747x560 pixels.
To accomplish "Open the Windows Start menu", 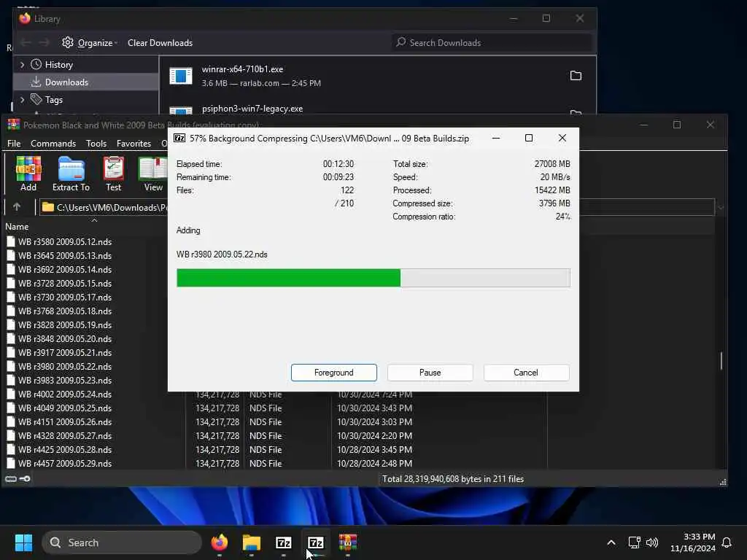I will (x=23, y=542).
